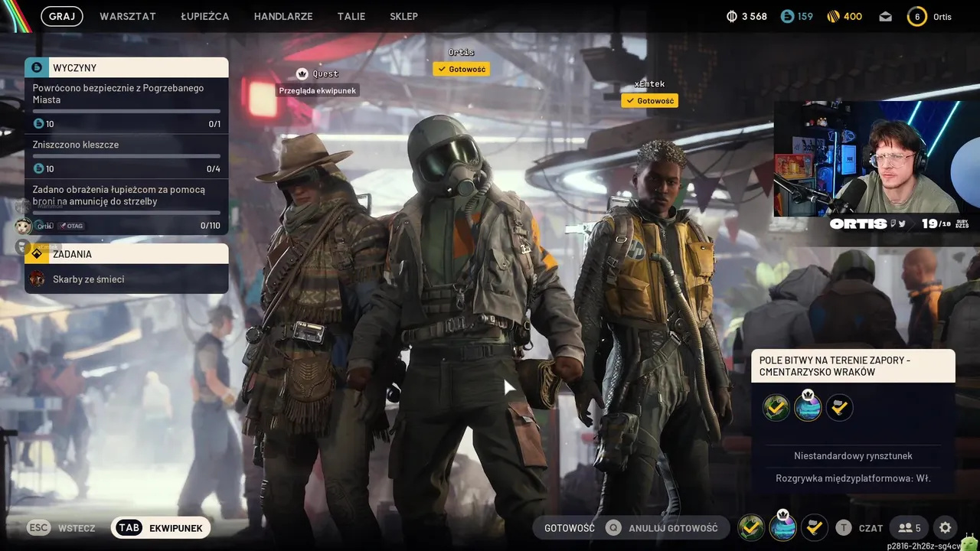Click the ZADANIA yellow header icon

tap(37, 254)
